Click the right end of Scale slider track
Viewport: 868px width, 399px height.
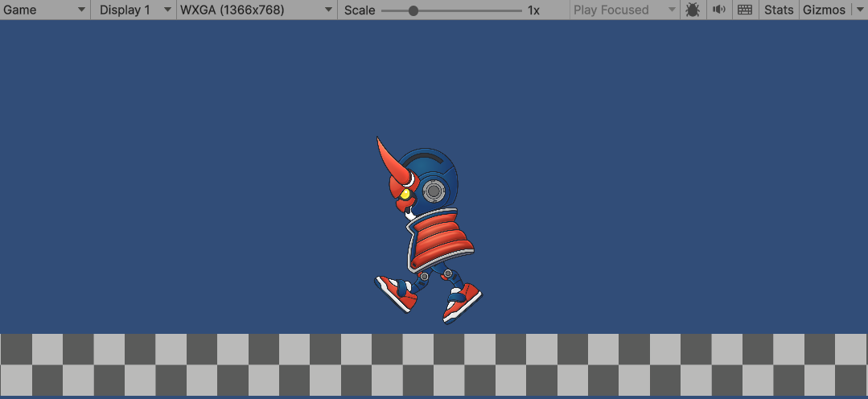pos(520,10)
